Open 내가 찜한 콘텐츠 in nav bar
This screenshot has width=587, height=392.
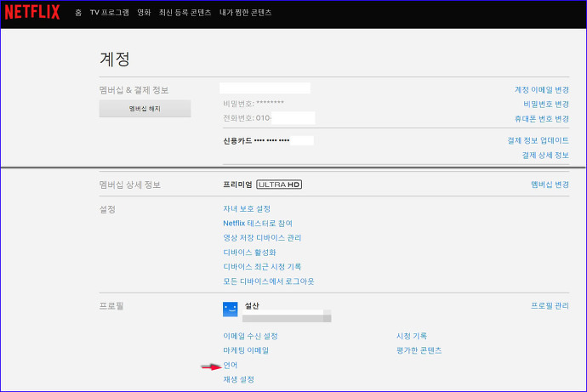pyautogui.click(x=245, y=13)
